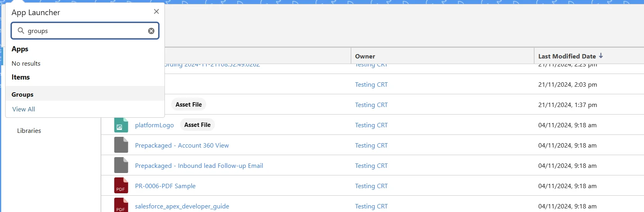Sort the list by Owner column
Image resolution: width=644 pixels, height=212 pixels.
click(365, 56)
